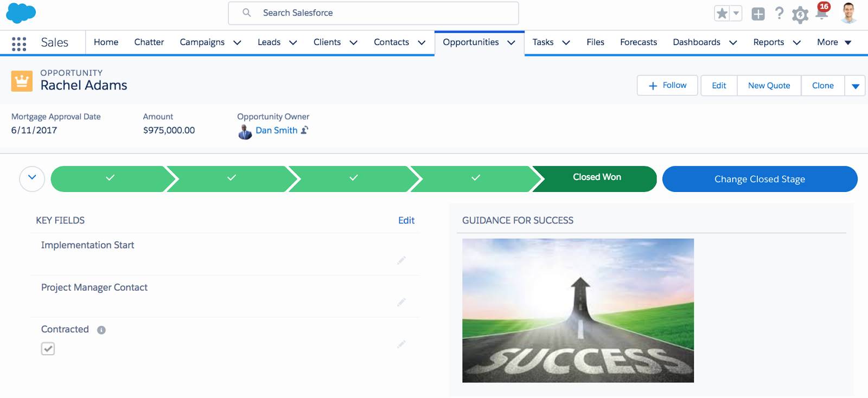Open the Setup gear icon
Image resolution: width=868 pixels, height=398 pixels.
click(x=800, y=15)
